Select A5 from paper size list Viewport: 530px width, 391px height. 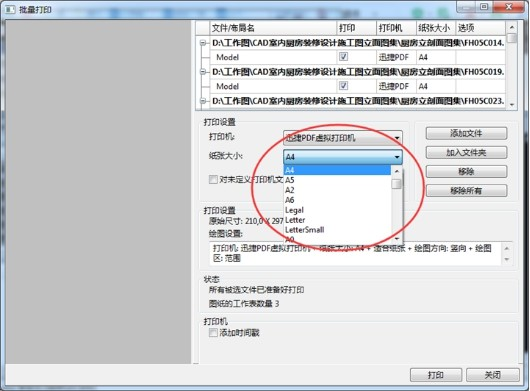[337, 180]
